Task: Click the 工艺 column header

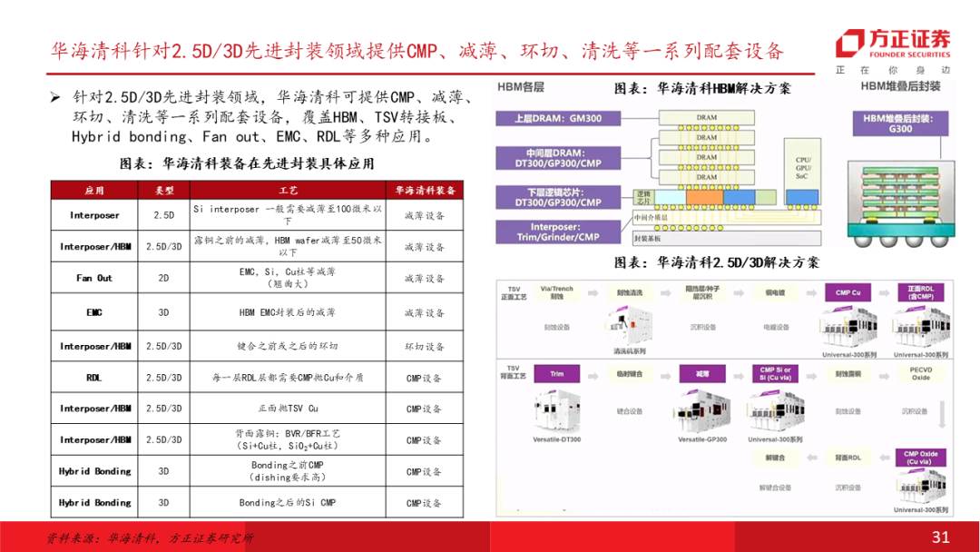Action: click(x=288, y=191)
